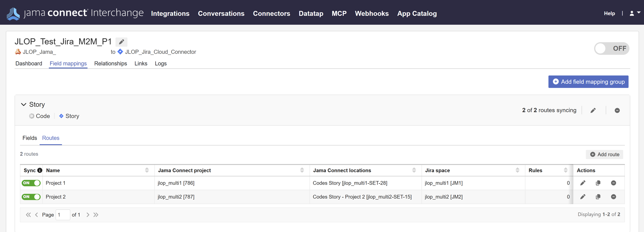This screenshot has height=232, width=644.
Task: Sort by the Name column
Action: 147,170
